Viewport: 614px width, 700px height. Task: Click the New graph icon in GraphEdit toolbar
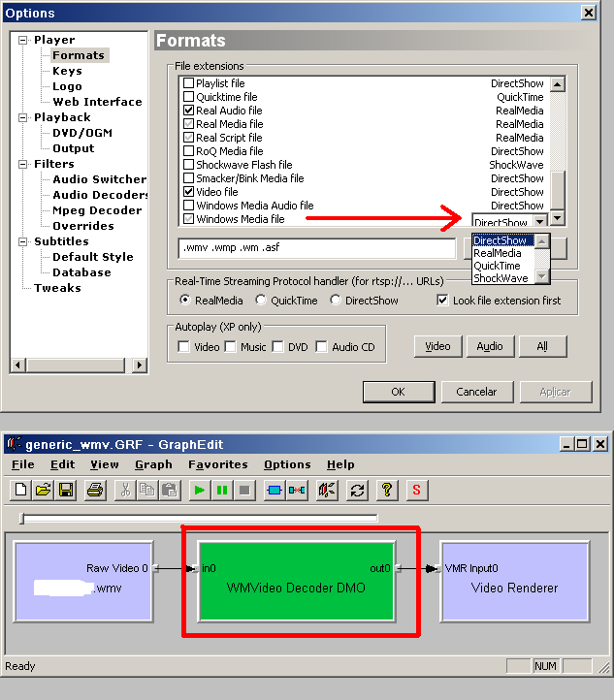coord(21,491)
